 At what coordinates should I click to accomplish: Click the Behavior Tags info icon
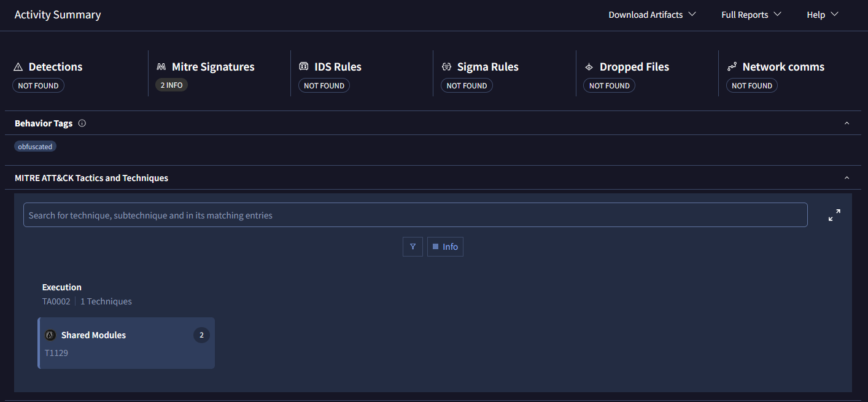tap(82, 123)
